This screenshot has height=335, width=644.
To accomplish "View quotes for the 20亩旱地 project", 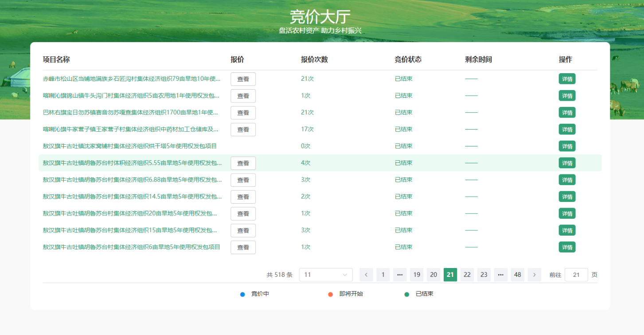I will (x=243, y=214).
